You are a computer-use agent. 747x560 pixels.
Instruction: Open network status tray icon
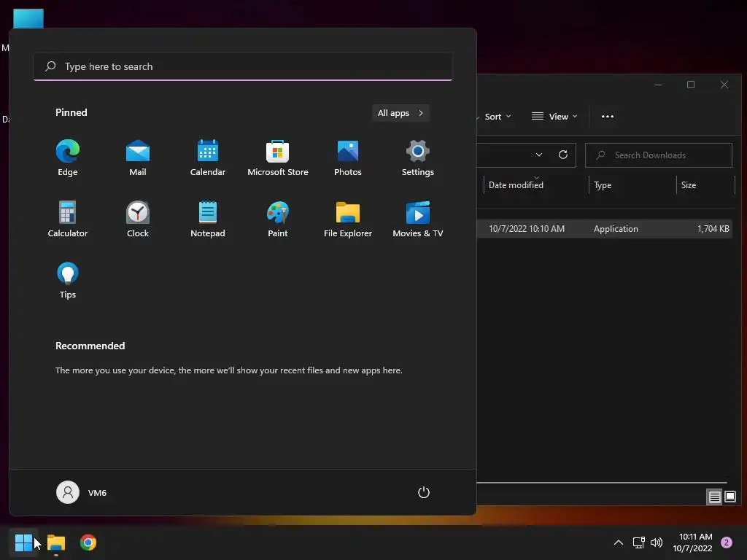click(638, 542)
